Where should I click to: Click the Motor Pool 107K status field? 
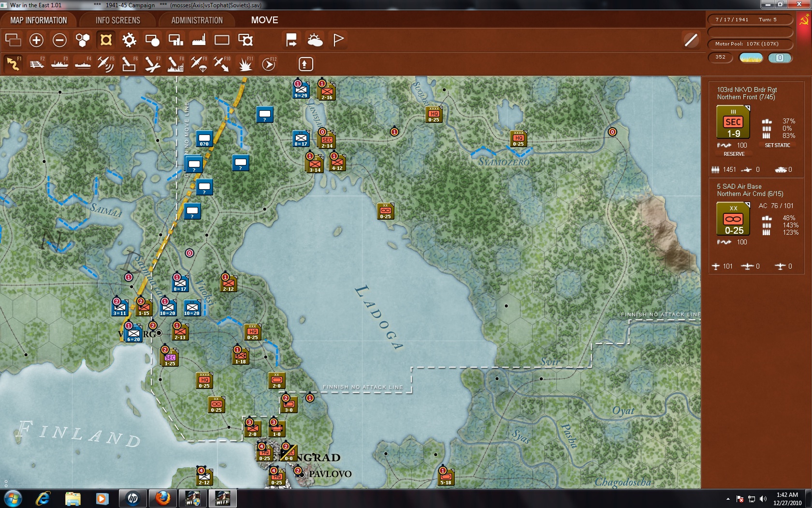coord(750,44)
